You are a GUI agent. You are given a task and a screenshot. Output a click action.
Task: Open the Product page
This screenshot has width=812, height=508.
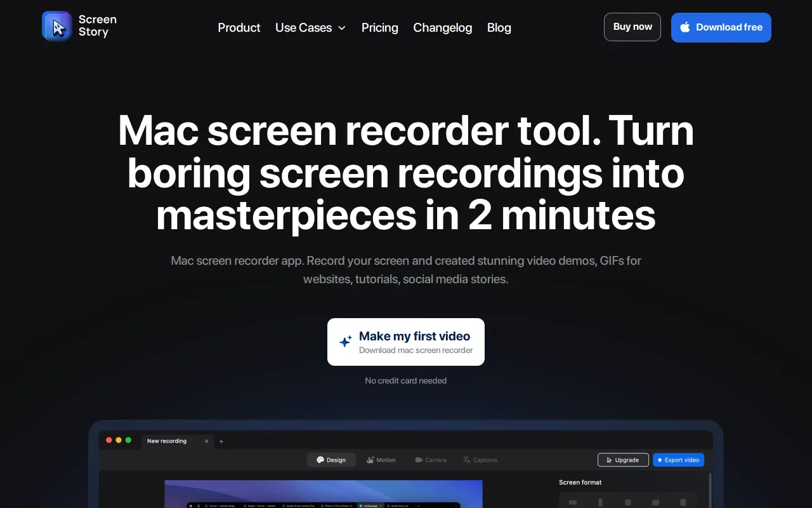[x=239, y=27]
